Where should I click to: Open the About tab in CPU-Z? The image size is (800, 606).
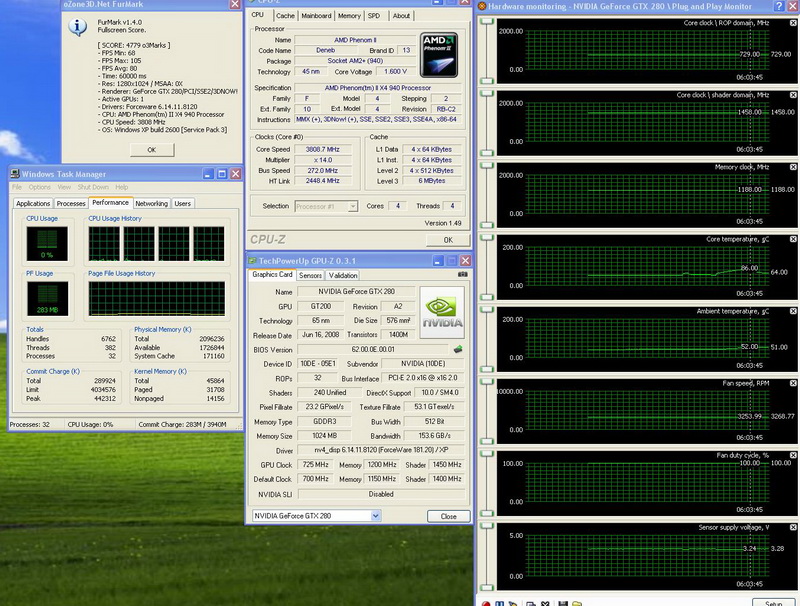[x=401, y=16]
